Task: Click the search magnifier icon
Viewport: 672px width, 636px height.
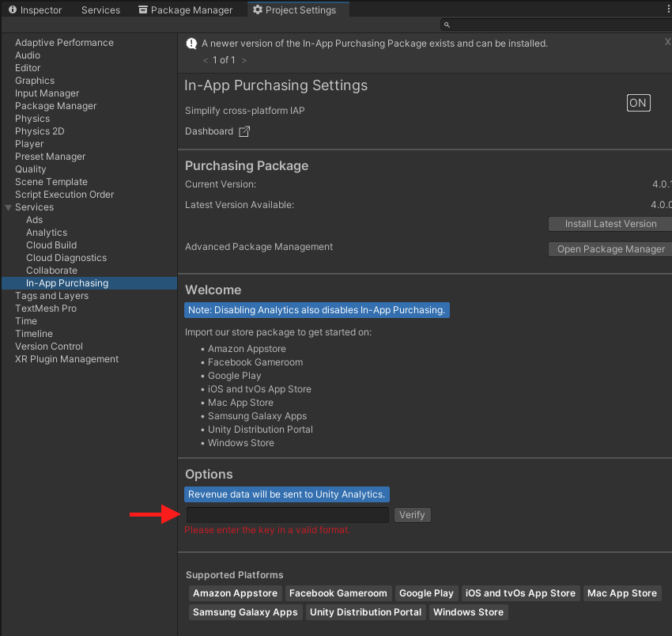Action: pyautogui.click(x=447, y=25)
